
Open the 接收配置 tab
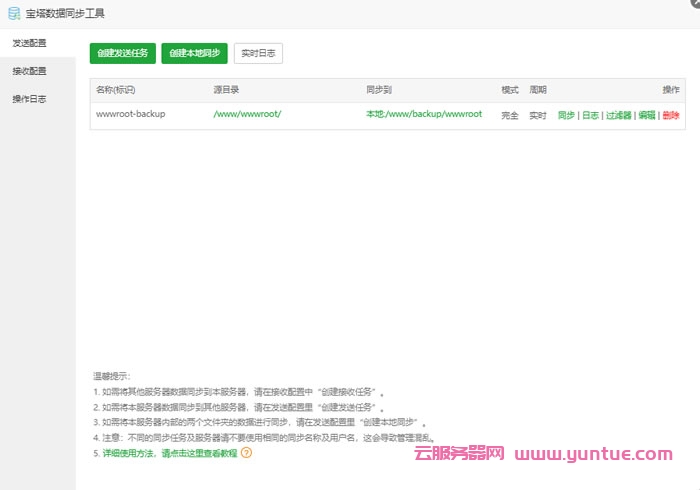click(x=29, y=71)
